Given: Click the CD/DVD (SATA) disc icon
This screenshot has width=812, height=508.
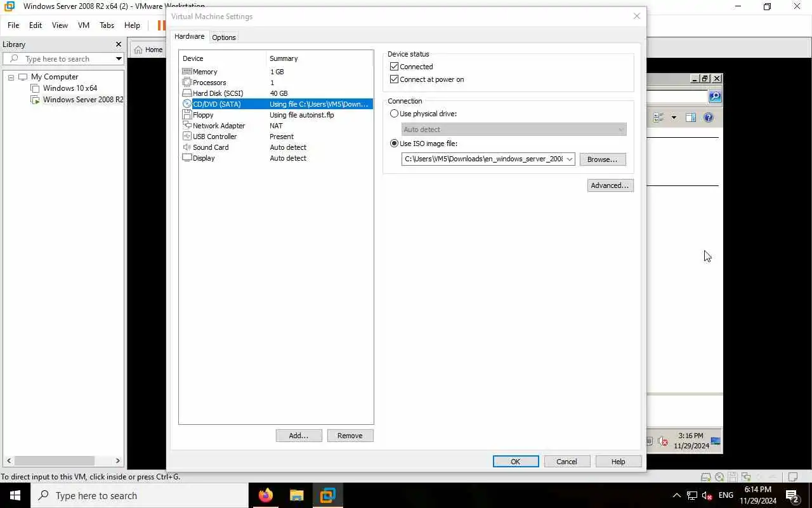Looking at the screenshot, I should pyautogui.click(x=187, y=104).
